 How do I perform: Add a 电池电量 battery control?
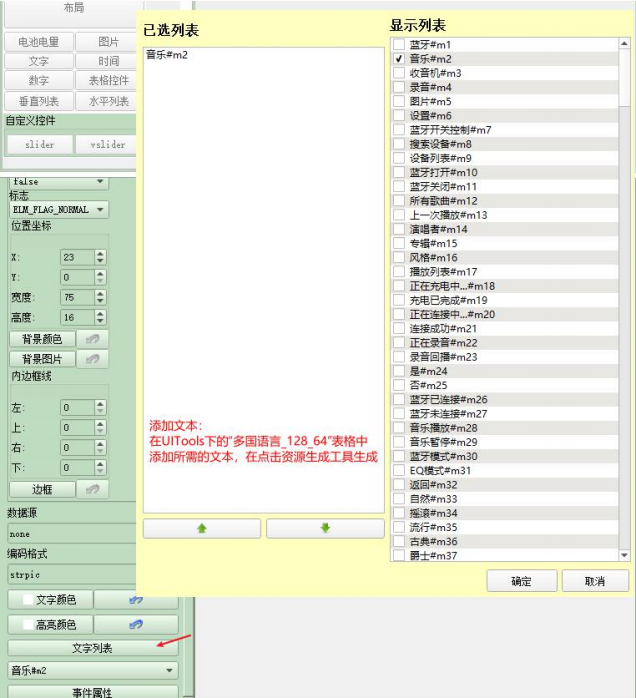pos(39,42)
